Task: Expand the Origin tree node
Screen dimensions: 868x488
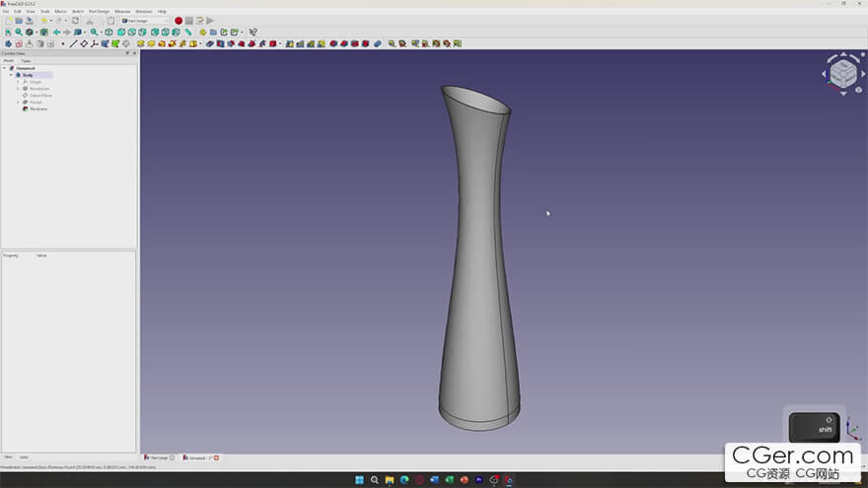Action: coord(18,82)
